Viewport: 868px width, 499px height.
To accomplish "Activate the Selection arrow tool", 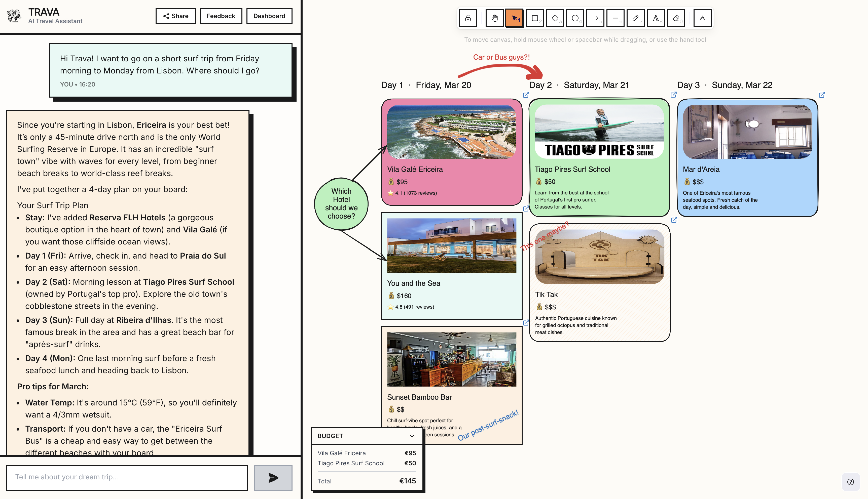I will [514, 18].
